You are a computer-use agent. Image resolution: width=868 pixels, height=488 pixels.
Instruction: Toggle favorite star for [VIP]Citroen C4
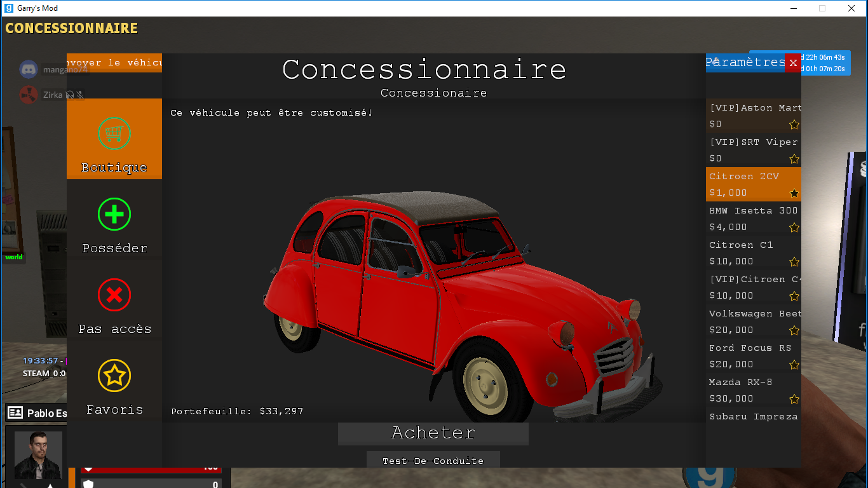794,296
